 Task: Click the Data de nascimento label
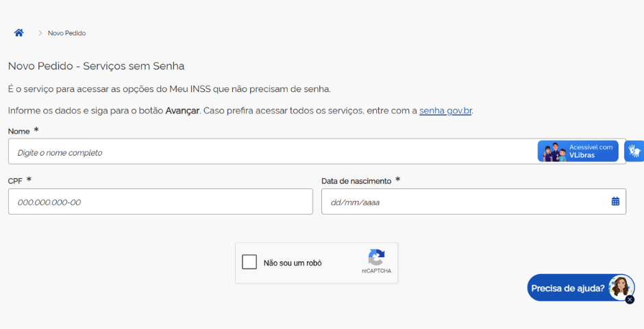click(x=356, y=181)
